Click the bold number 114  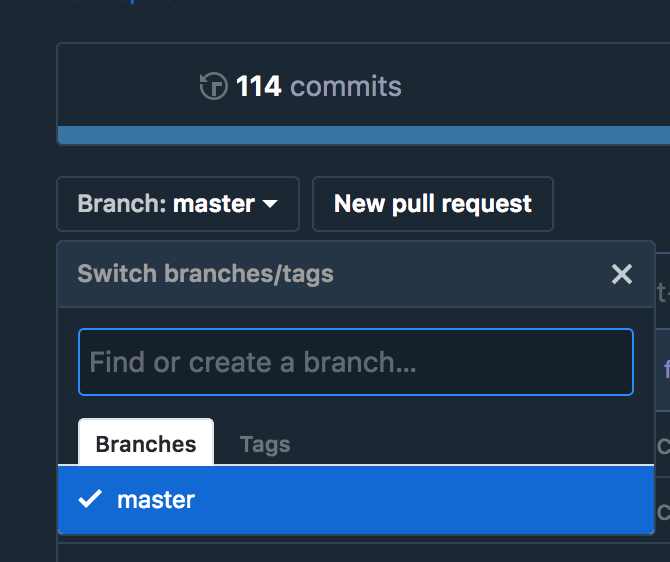259,87
